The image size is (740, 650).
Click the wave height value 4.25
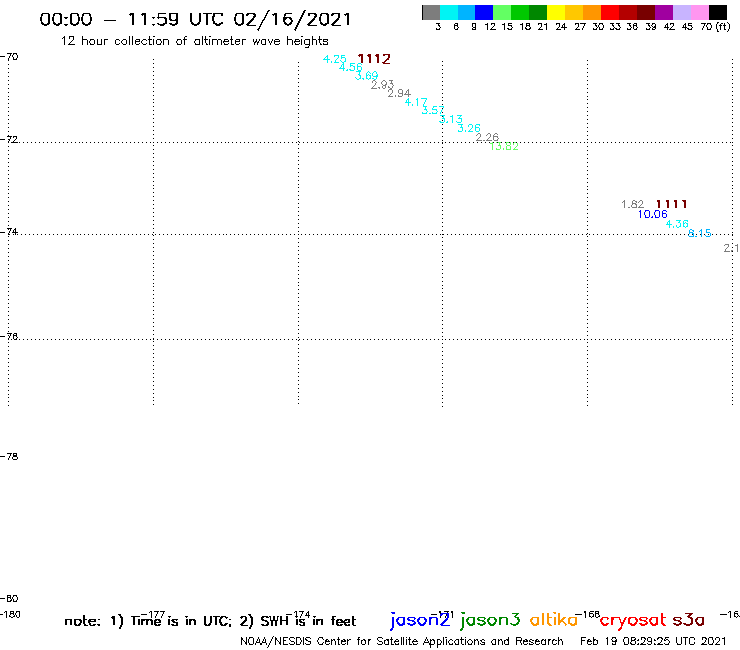[334, 59]
